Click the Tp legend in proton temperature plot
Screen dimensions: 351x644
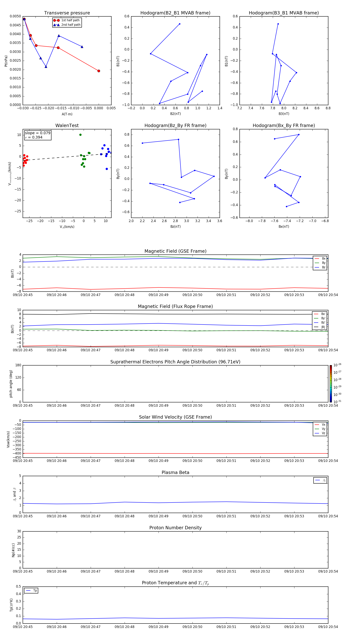pos(31,591)
